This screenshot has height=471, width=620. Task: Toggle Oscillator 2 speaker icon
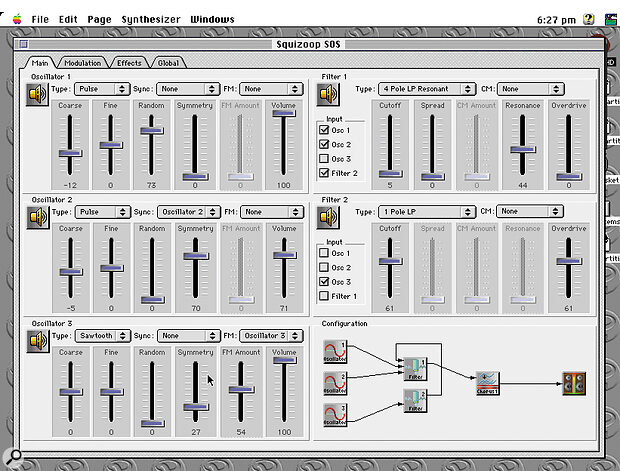[x=38, y=218]
